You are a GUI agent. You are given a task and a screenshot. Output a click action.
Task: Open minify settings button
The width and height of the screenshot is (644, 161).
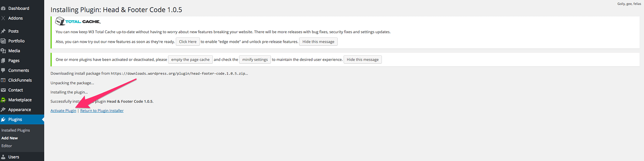click(255, 60)
